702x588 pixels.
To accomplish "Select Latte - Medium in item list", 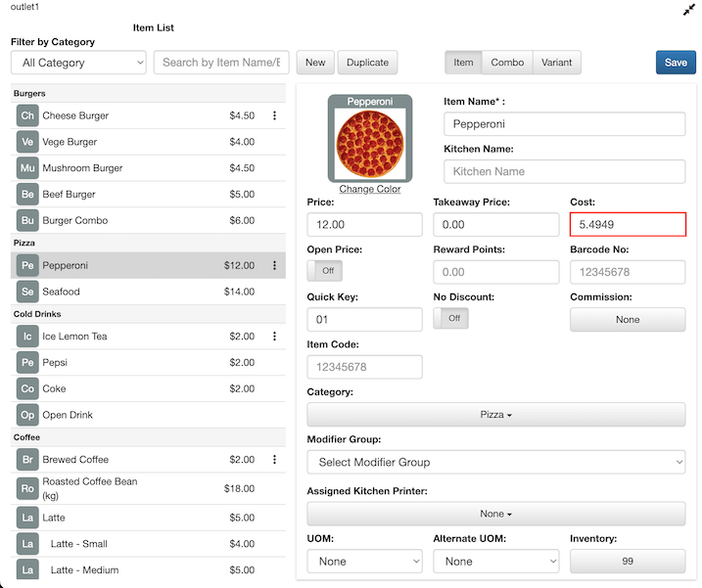I will tap(148, 569).
